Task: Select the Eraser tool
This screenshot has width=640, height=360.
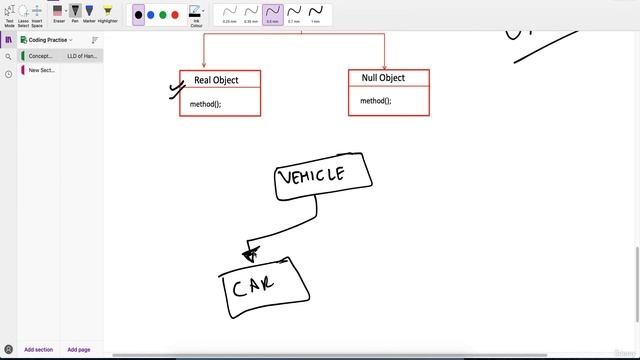Action: coord(58,13)
